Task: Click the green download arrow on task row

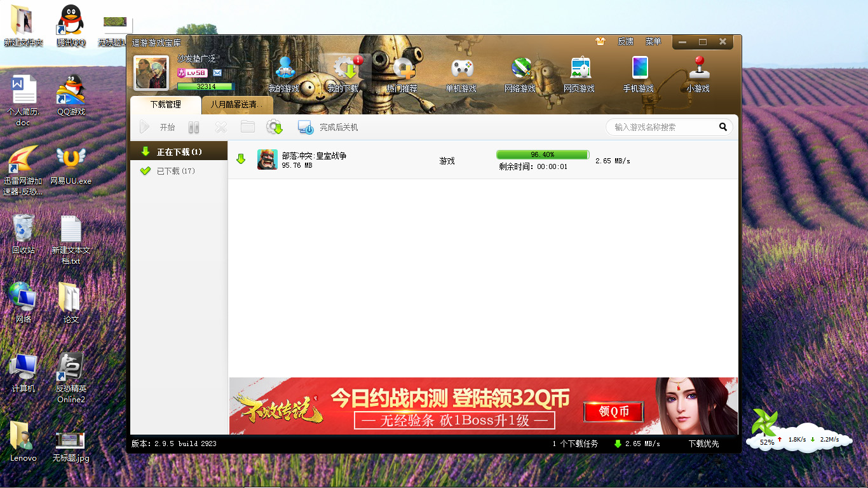Action: click(241, 159)
